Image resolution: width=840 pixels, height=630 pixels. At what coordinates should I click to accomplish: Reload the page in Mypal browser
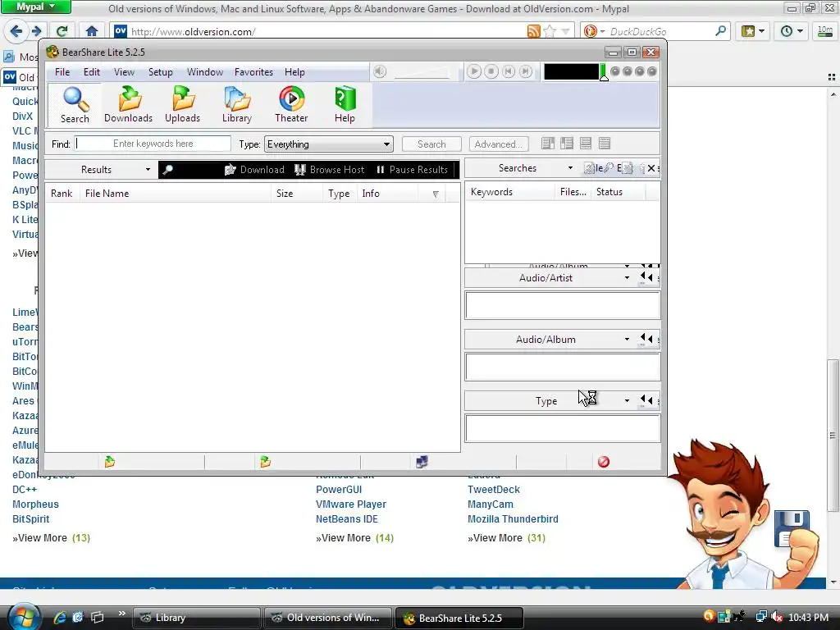pos(62,31)
